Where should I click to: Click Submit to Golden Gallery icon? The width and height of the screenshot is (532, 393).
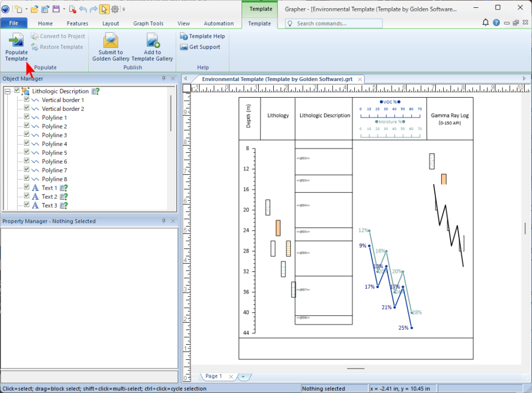pos(111,41)
